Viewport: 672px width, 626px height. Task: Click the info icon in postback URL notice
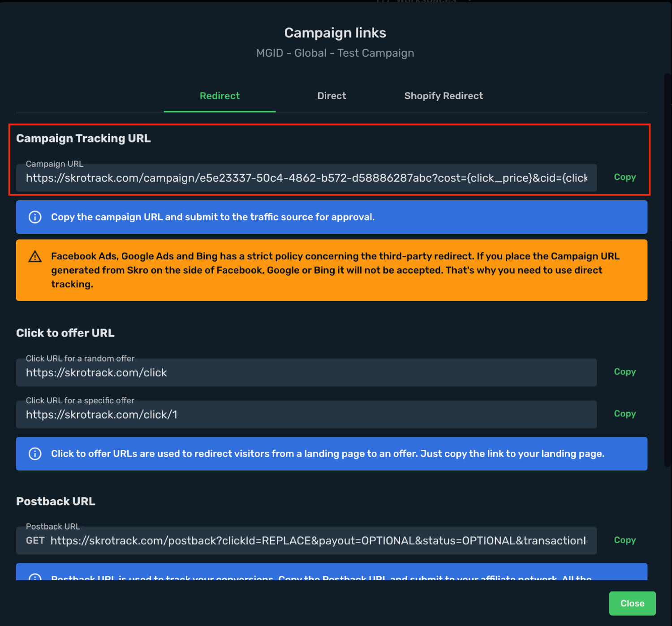(x=35, y=577)
